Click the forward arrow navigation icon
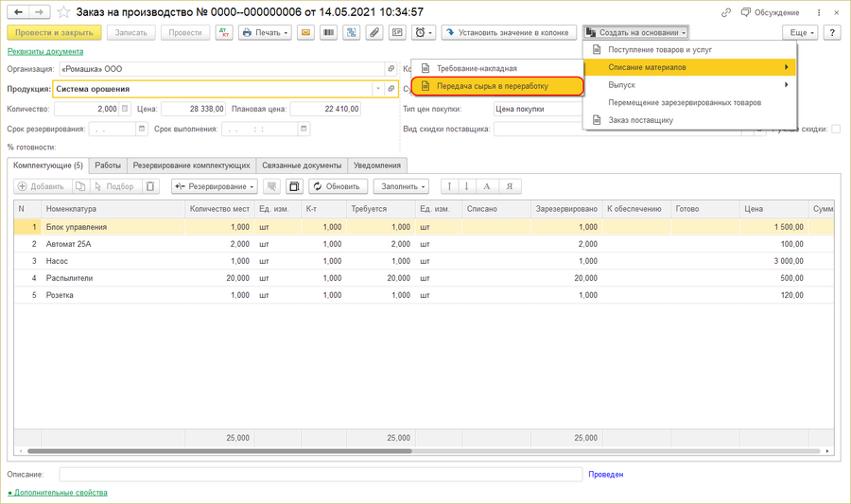This screenshot has width=851, height=504. pos(39,12)
